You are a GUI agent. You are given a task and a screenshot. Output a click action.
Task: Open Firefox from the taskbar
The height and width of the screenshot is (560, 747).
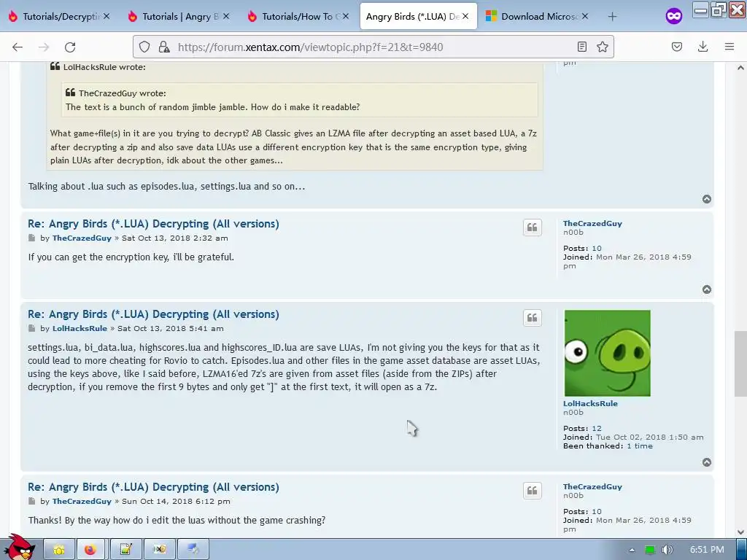(90, 550)
